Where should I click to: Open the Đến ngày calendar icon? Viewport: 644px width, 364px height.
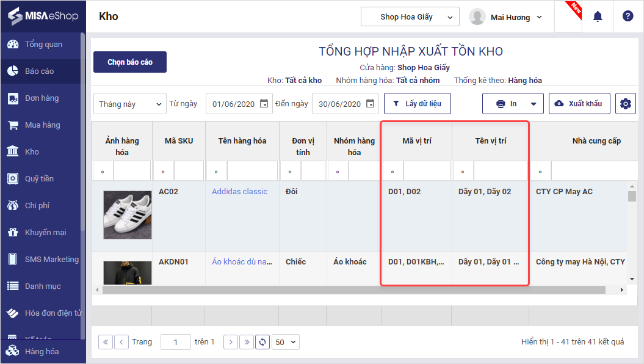pyautogui.click(x=370, y=104)
